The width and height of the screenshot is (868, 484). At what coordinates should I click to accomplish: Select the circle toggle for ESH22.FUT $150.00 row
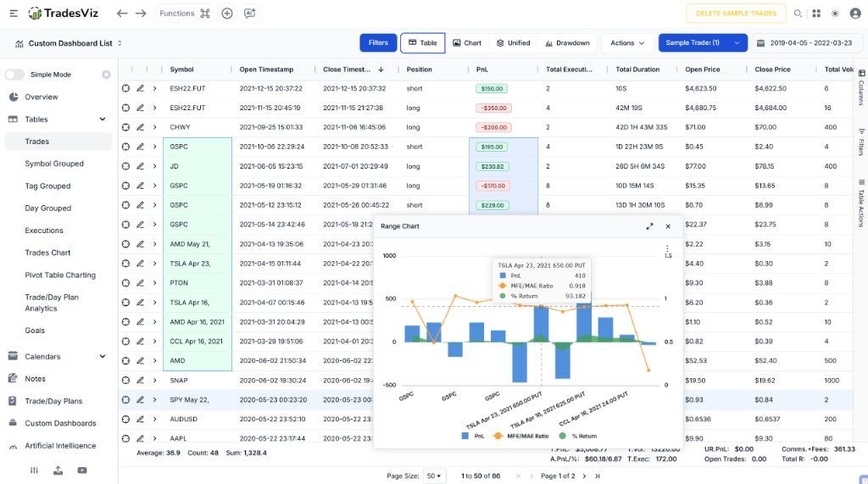[x=125, y=88]
